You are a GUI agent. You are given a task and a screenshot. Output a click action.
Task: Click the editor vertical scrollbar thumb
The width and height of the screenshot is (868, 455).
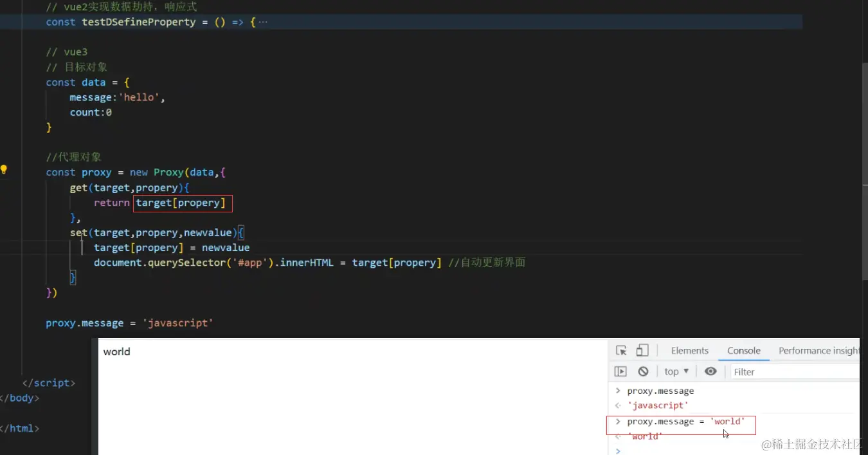pyautogui.click(x=863, y=171)
